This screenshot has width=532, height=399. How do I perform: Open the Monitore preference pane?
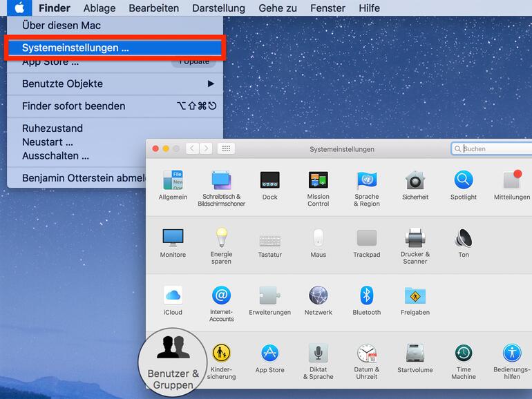[x=173, y=243]
